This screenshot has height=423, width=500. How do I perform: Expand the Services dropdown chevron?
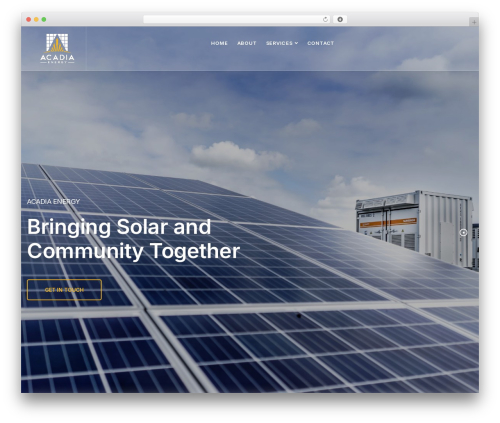coord(296,43)
